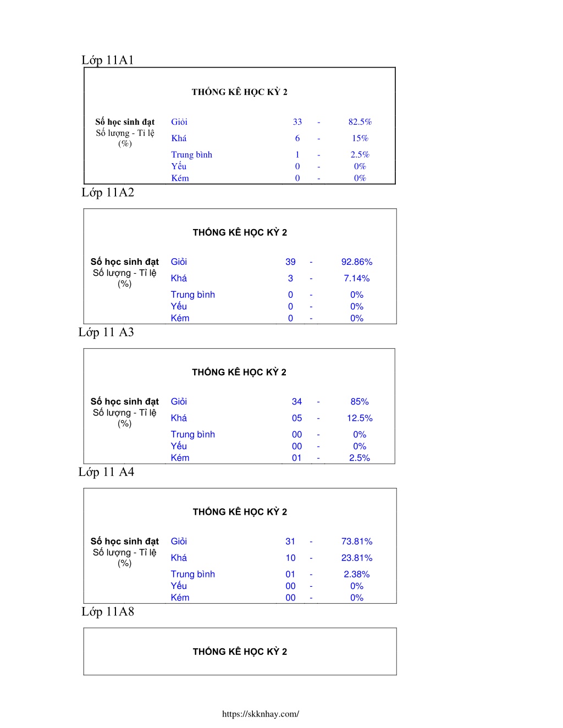Click Kém count 01 in 11A3 table

[297, 458]
